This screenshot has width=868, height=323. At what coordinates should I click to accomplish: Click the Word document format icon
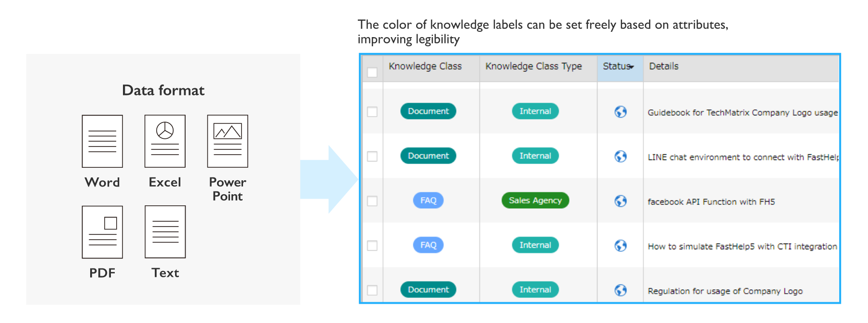coord(102,141)
